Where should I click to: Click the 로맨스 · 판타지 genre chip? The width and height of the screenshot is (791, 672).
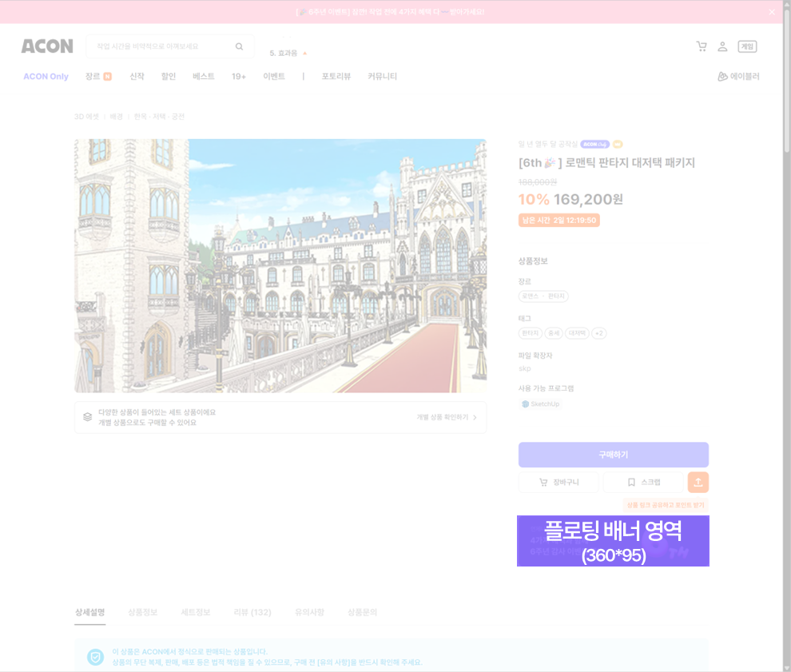click(x=543, y=296)
